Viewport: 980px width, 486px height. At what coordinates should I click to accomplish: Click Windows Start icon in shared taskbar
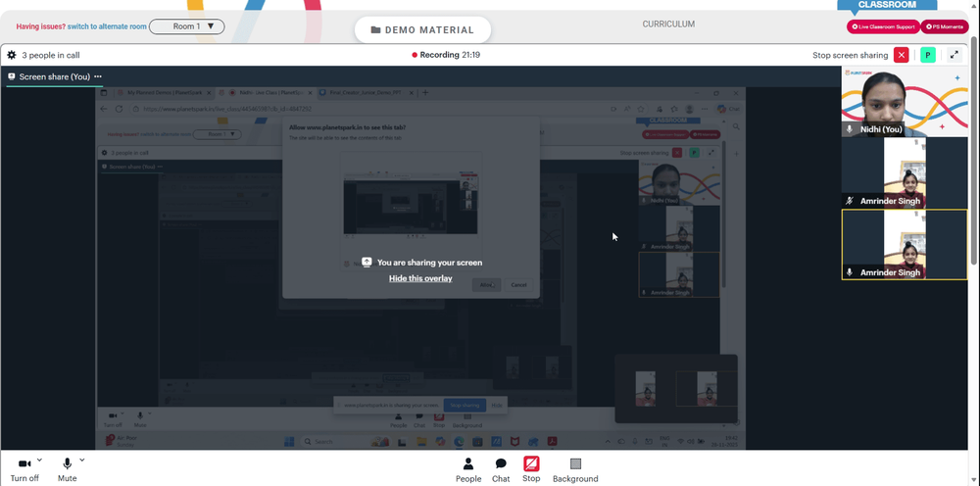[289, 442]
